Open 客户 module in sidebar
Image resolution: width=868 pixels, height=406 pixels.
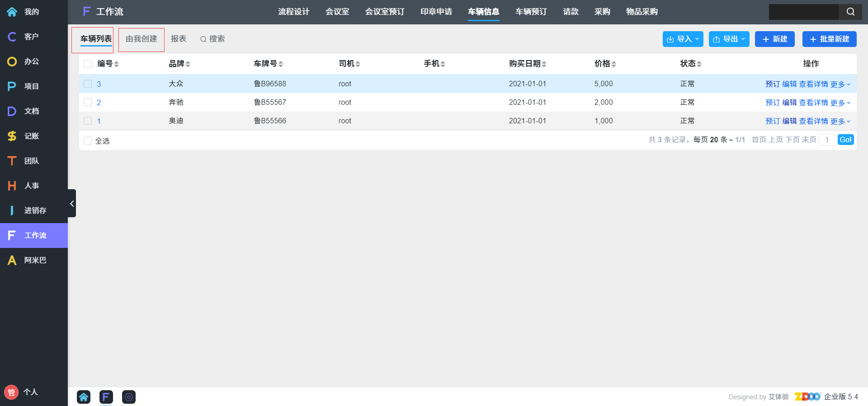pos(31,37)
